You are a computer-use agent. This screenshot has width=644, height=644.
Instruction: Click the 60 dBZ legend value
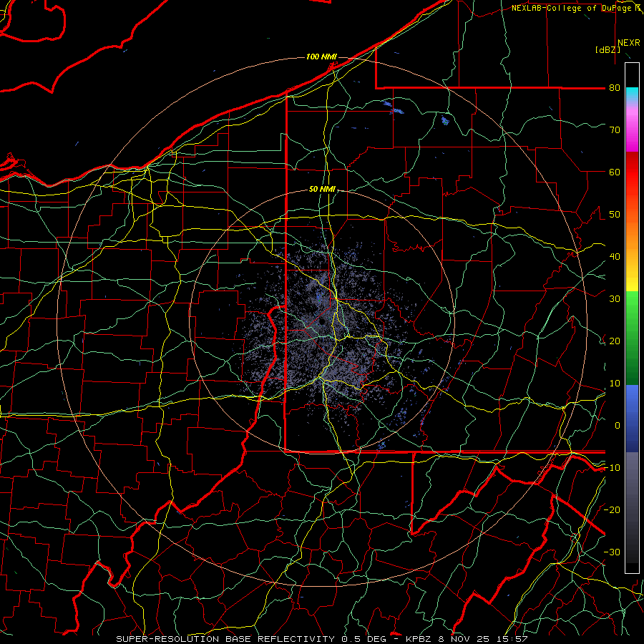click(615, 172)
